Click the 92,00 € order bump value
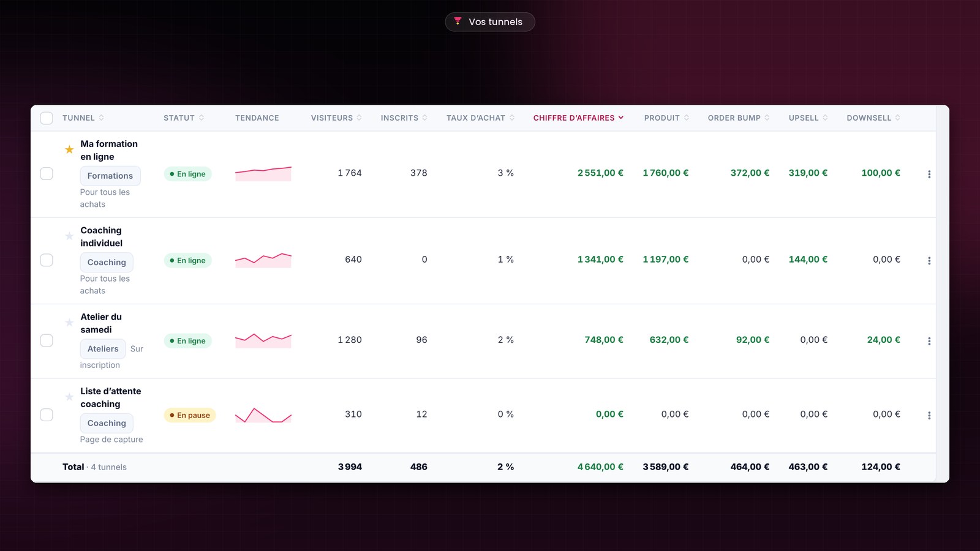This screenshot has width=980, height=551. click(753, 340)
